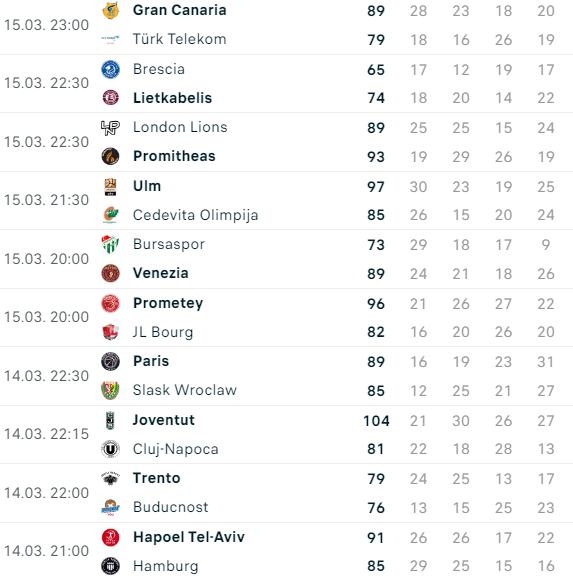573x580 pixels.
Task: Click the Gran Canaria team logo
Action: pyautogui.click(x=111, y=10)
